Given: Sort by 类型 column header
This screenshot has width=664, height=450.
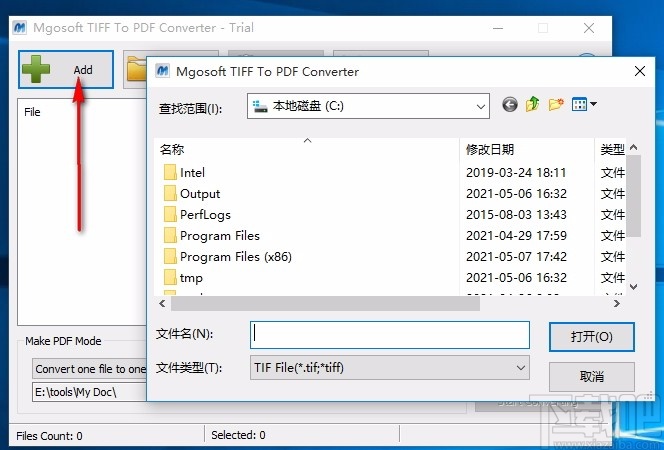Looking at the screenshot, I should [610, 149].
